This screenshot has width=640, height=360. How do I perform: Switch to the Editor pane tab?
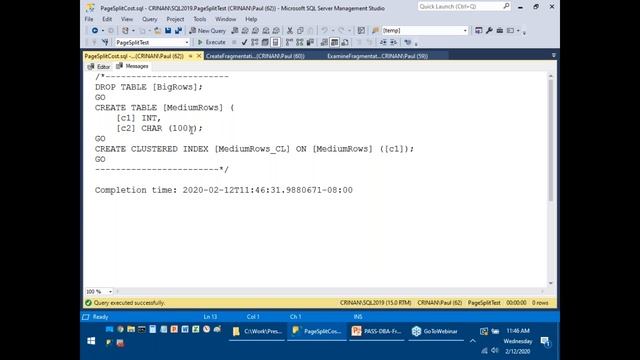(x=99, y=66)
